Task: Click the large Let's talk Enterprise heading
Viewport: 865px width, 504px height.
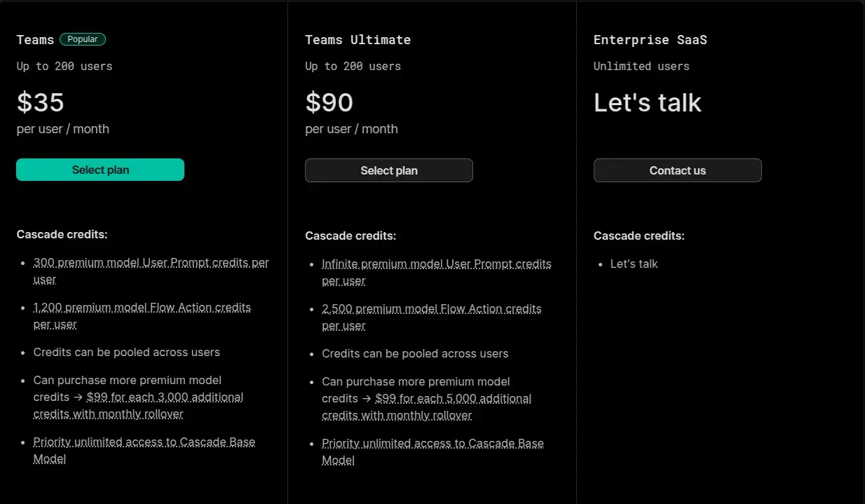Action: tap(647, 103)
